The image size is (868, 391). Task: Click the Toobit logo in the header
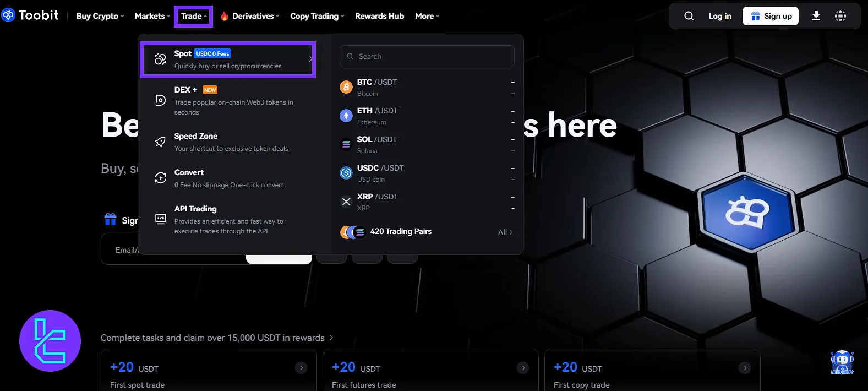click(x=30, y=15)
